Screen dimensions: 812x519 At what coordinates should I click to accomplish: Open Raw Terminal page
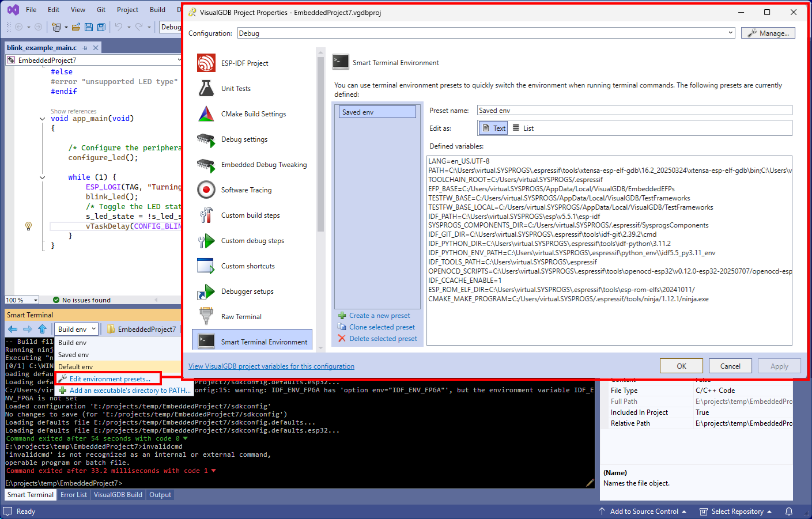pyautogui.click(x=252, y=317)
